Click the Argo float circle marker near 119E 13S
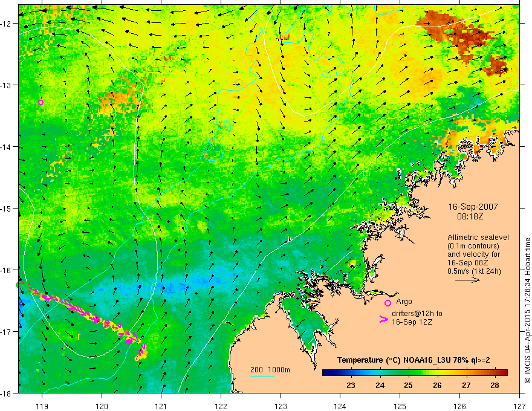Image resolution: width=532 pixels, height=411 pixels. [x=41, y=102]
